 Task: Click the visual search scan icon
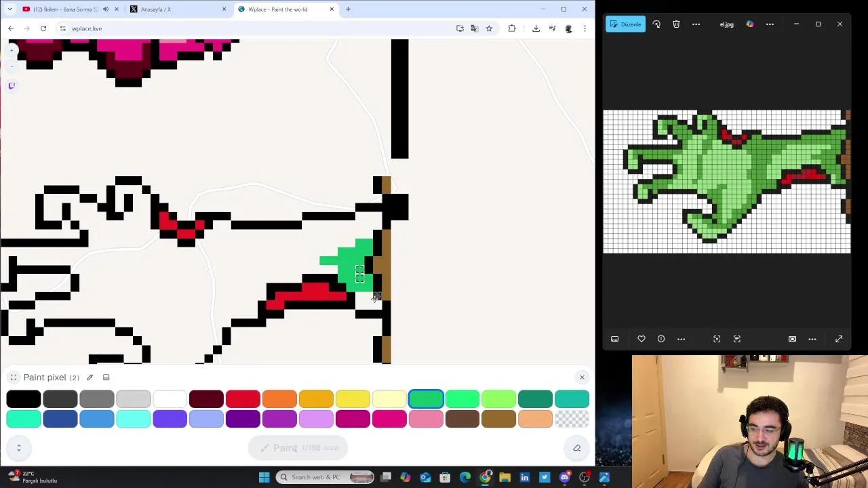coord(717,339)
